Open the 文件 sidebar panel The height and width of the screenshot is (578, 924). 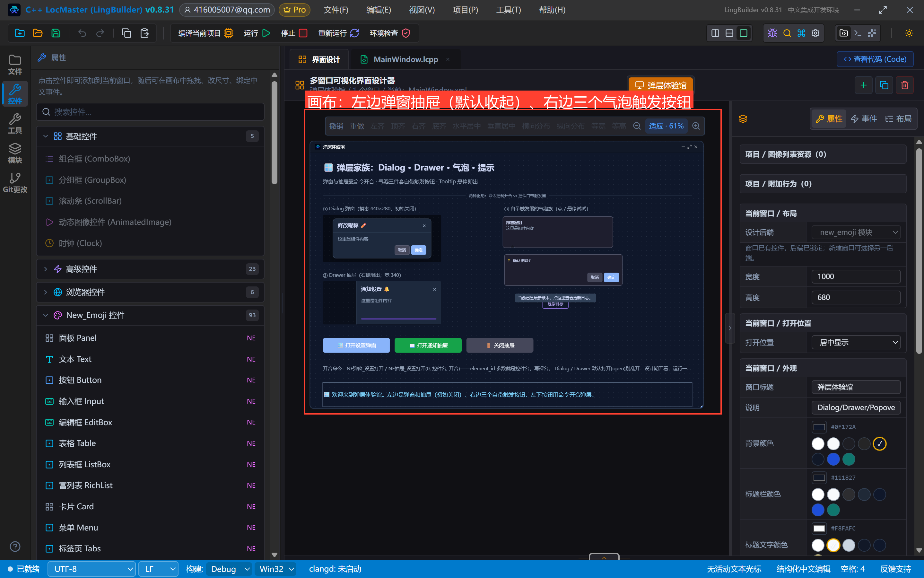pyautogui.click(x=15, y=64)
